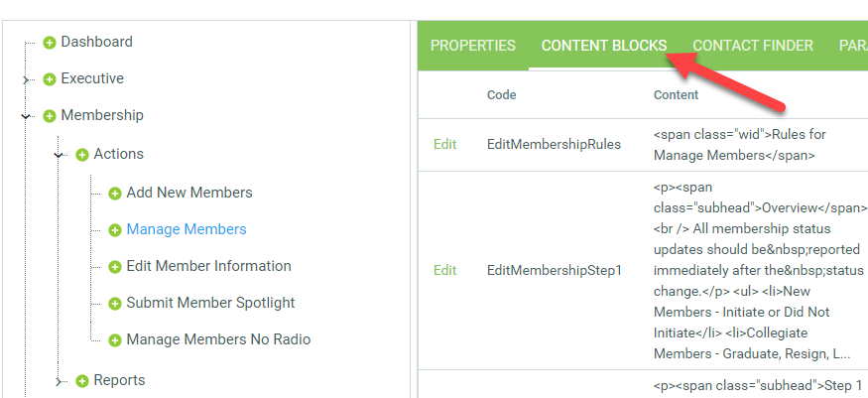
Task: Click the green plus icon beside Membership
Action: 50,116
